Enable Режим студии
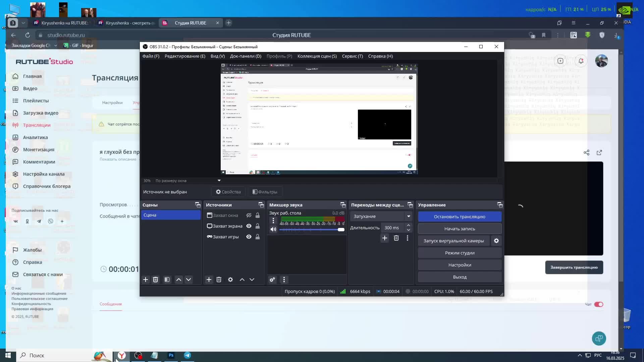 (460, 253)
